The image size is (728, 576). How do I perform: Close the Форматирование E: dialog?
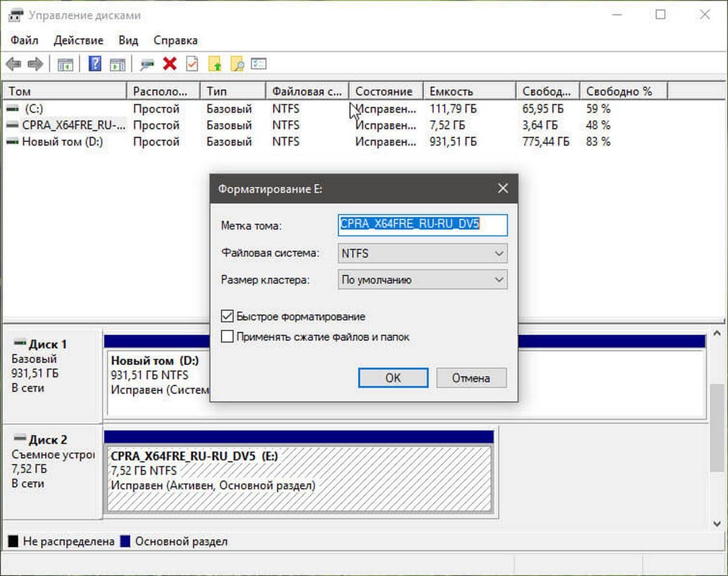[503, 189]
